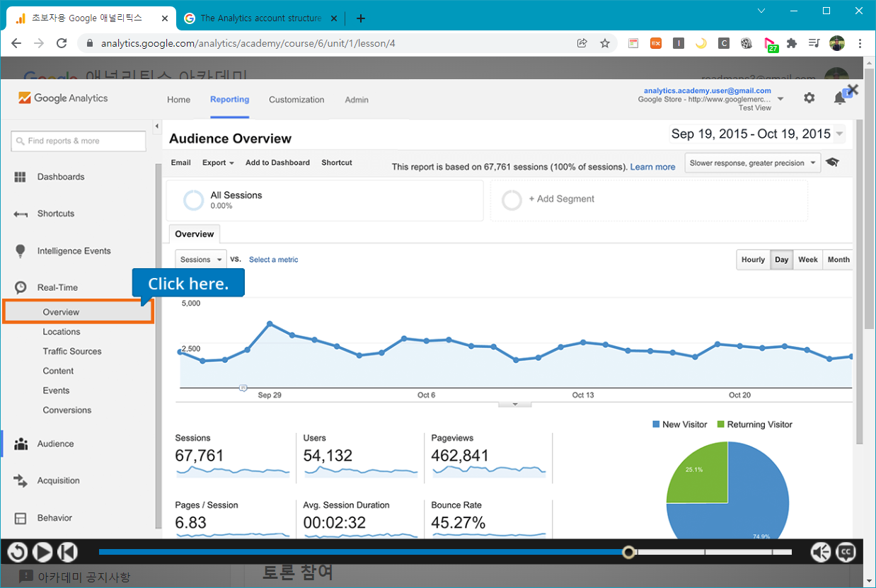Select the Overview report tab
Screen dimensions: 876x588
pyautogui.click(x=195, y=234)
